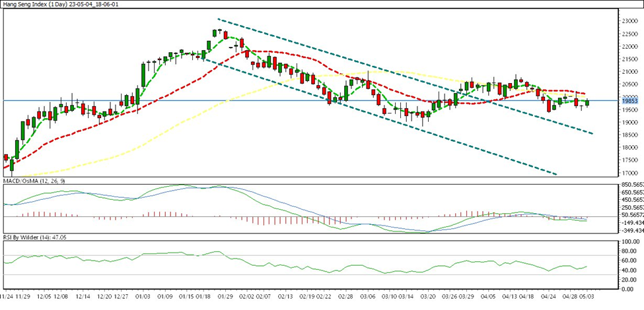Click the 100.00 RSI scale value
644x310 pixels.
click(630, 242)
